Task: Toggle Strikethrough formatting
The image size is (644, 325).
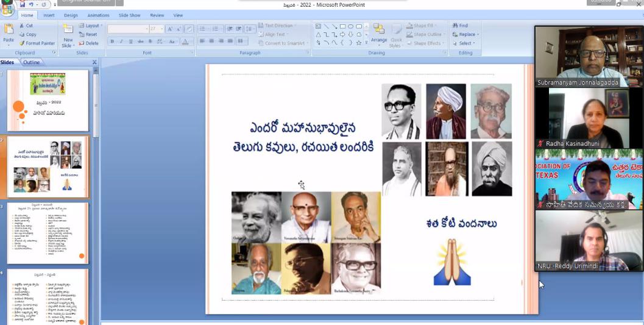Action: [x=141, y=41]
